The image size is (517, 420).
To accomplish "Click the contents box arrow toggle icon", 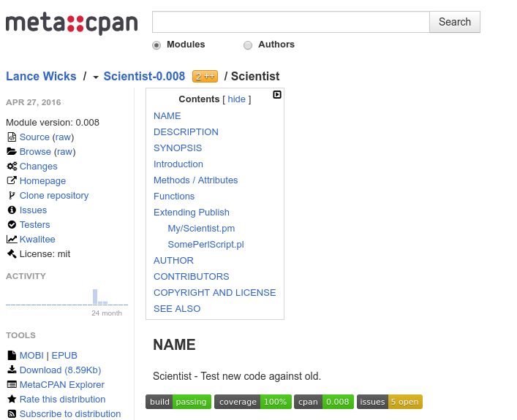I will click(277, 95).
